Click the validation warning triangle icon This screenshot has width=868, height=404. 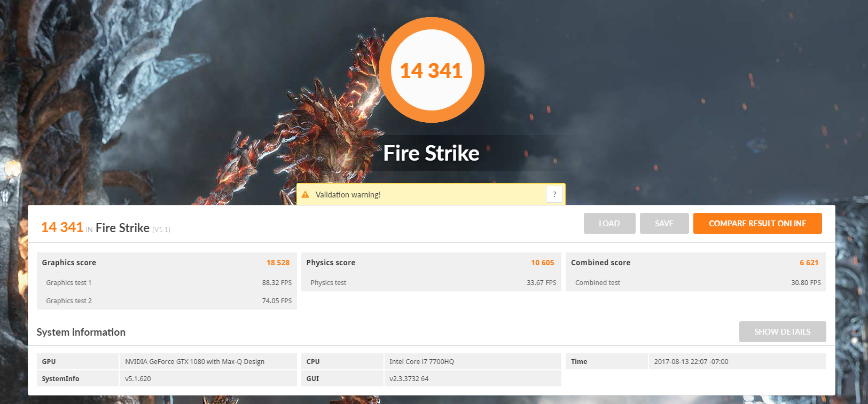[306, 195]
